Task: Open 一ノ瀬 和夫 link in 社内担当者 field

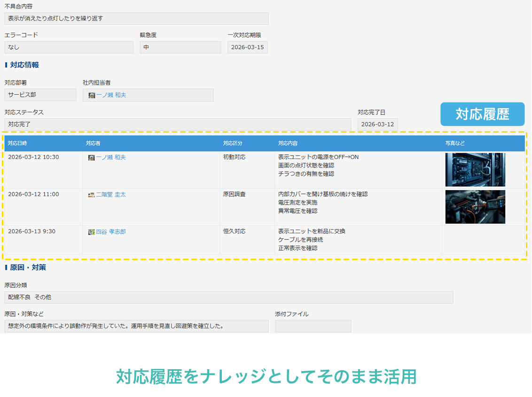Action: click(111, 95)
